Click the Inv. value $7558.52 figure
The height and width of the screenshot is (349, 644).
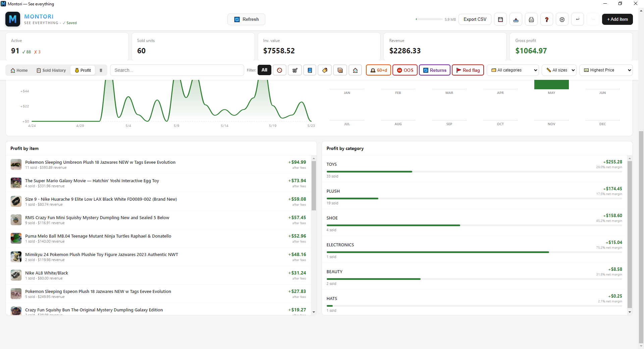pos(279,51)
